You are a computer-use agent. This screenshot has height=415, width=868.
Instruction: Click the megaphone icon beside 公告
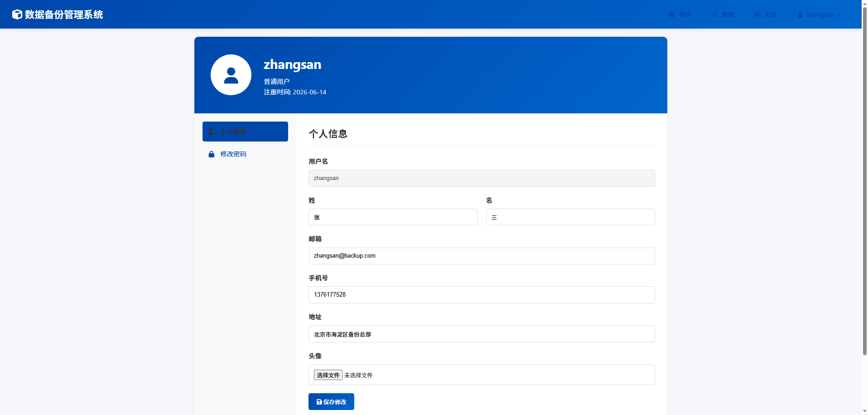pos(757,15)
